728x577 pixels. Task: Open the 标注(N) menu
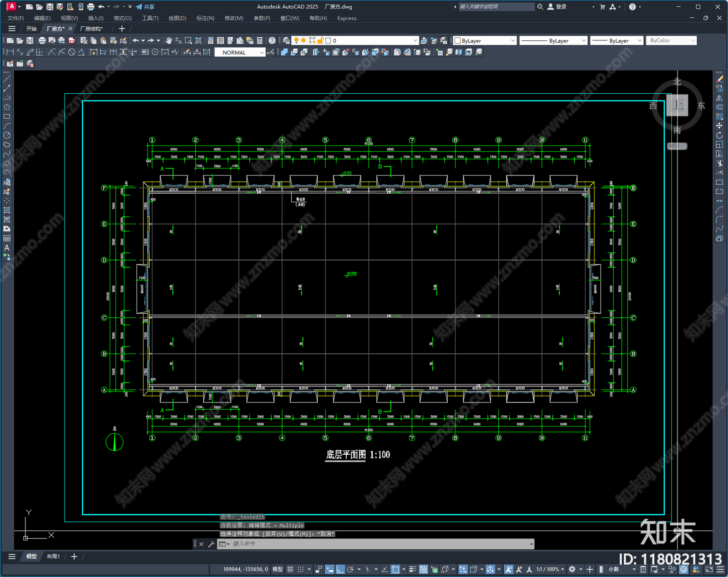205,18
